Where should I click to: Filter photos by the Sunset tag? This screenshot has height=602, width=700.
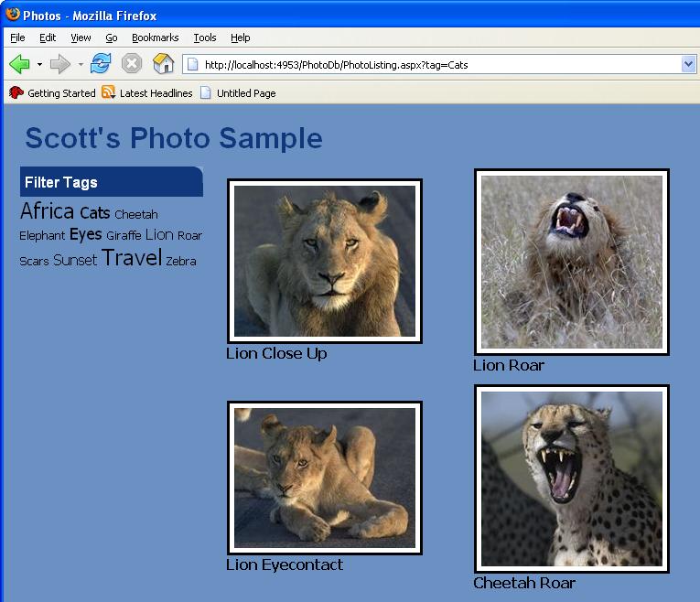point(74,260)
